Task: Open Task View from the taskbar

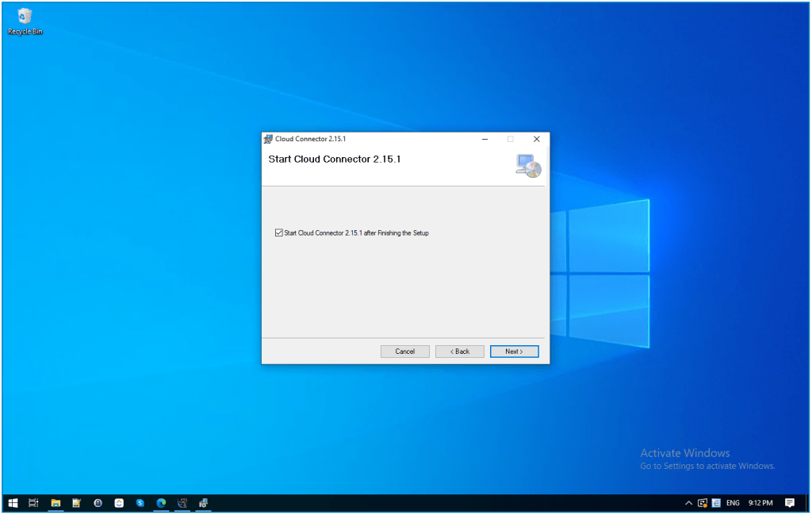Action: (34, 502)
